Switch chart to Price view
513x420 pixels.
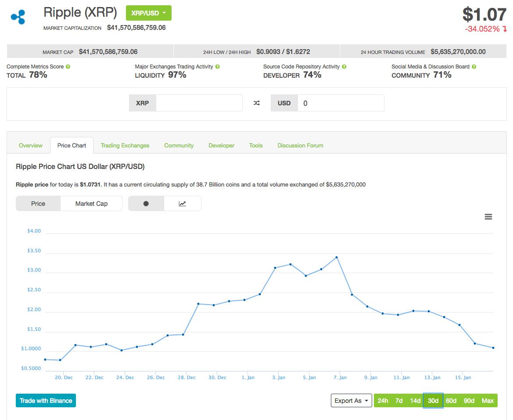pyautogui.click(x=38, y=204)
